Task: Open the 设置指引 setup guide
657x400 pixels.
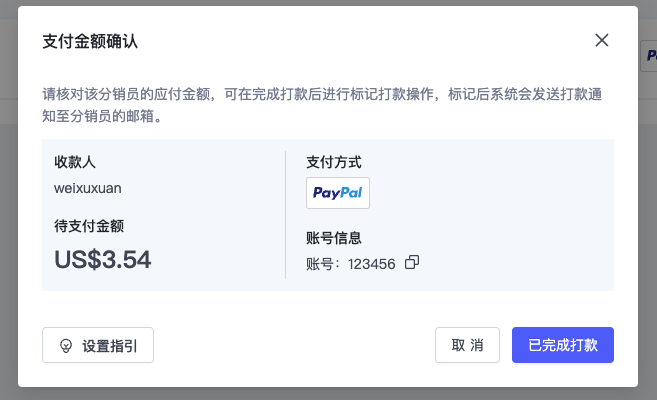Action: click(98, 345)
